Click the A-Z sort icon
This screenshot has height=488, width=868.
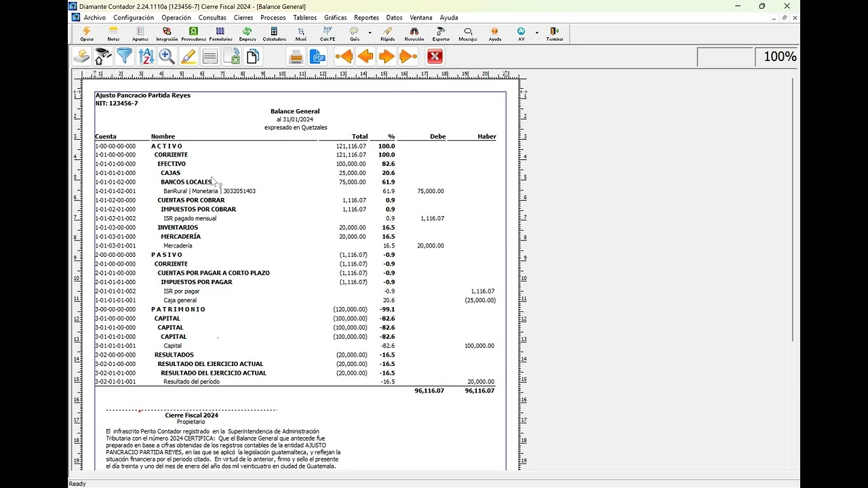point(146,57)
